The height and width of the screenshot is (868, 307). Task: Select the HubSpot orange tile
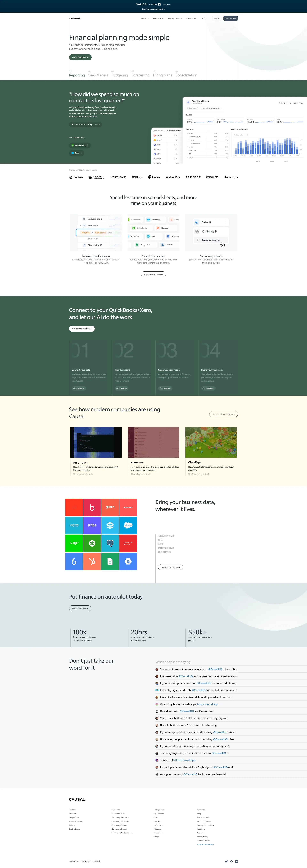[92, 561]
